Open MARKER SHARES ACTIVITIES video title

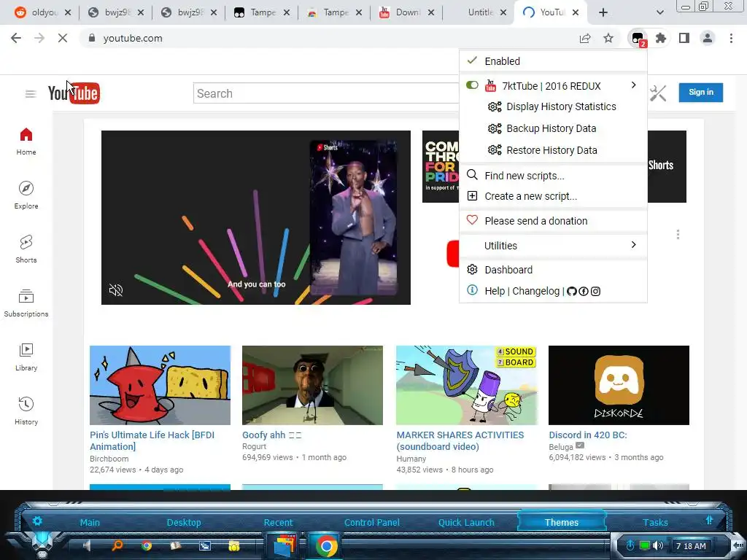point(460,440)
